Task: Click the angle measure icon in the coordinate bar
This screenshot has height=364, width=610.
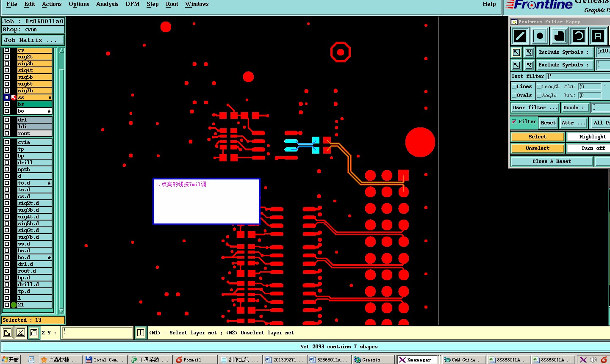Action: tap(20, 333)
